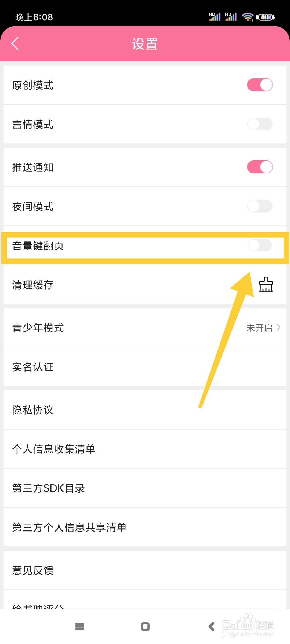Tap the 设置 page title
The height and width of the screenshot is (644, 290).
[x=145, y=44]
